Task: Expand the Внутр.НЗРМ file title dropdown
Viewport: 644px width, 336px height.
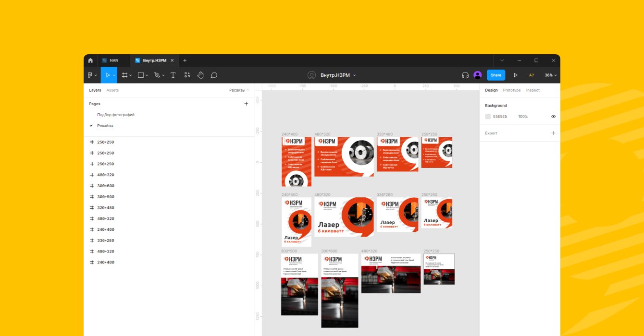Action: (x=355, y=75)
